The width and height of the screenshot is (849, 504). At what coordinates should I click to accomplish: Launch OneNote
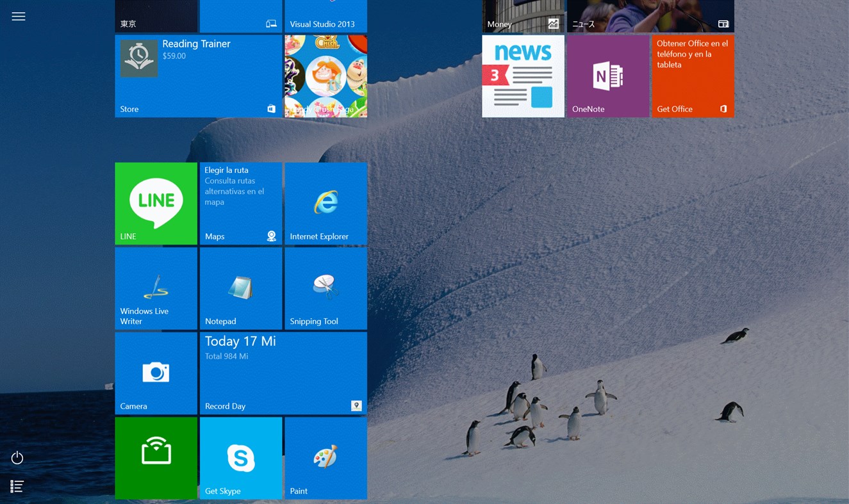607,76
